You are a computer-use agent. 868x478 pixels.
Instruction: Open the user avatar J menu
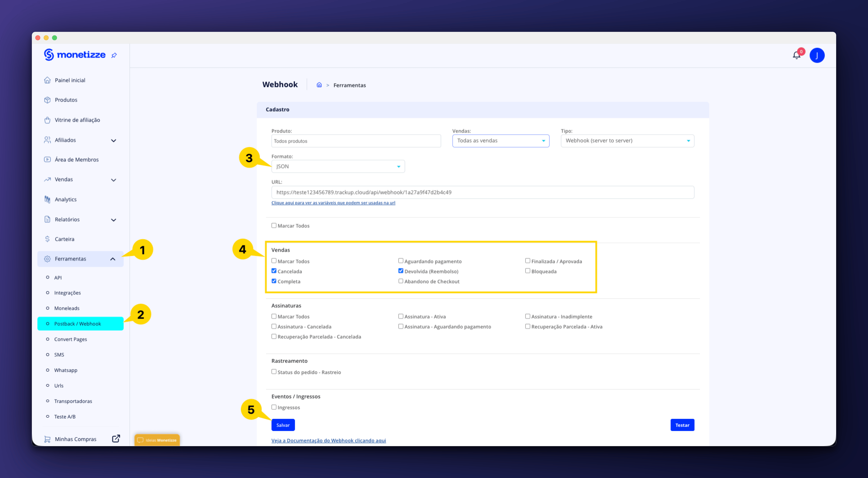tap(817, 55)
